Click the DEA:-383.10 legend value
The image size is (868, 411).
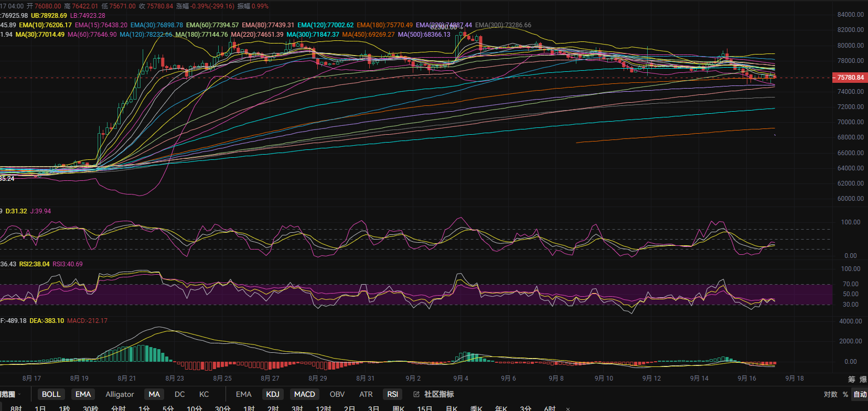(47, 320)
